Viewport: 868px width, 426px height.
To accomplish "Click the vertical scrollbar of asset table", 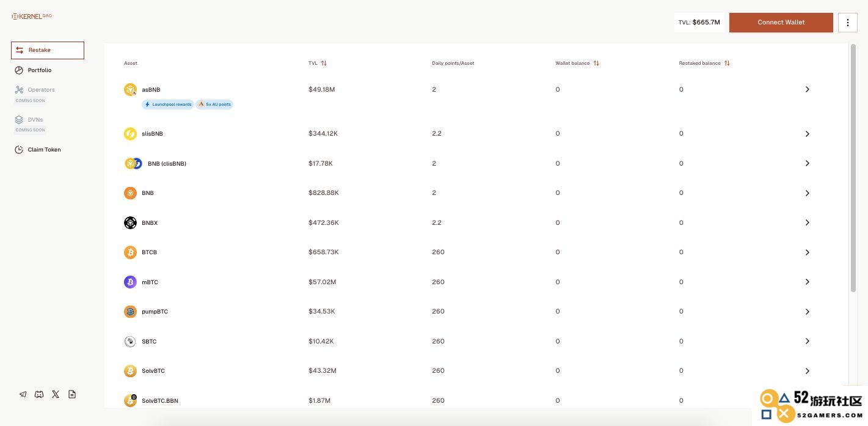I will coord(853,168).
